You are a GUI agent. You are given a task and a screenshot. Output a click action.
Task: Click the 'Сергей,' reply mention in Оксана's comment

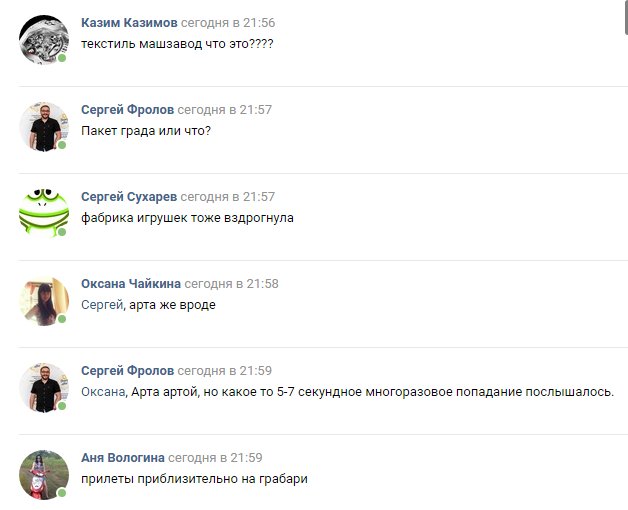tap(103, 305)
